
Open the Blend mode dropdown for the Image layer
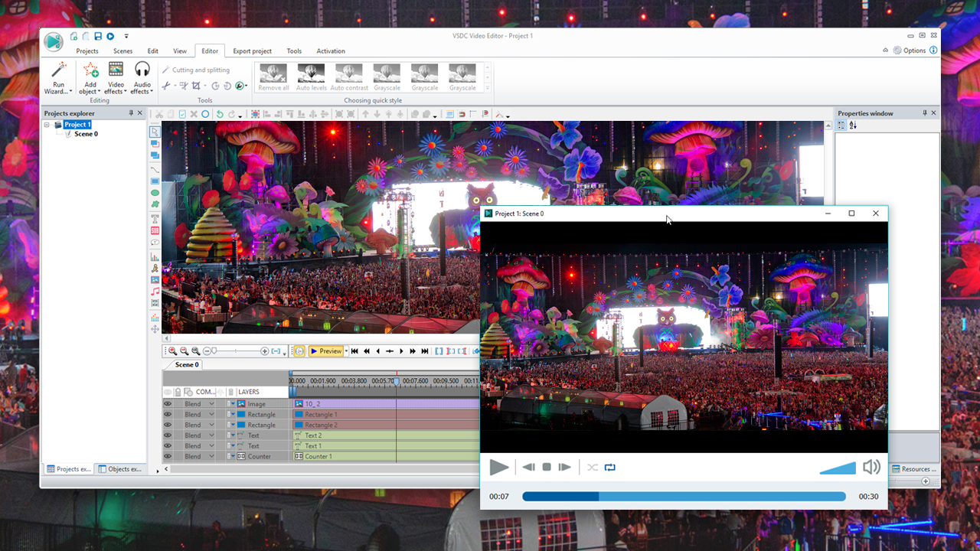(211, 403)
